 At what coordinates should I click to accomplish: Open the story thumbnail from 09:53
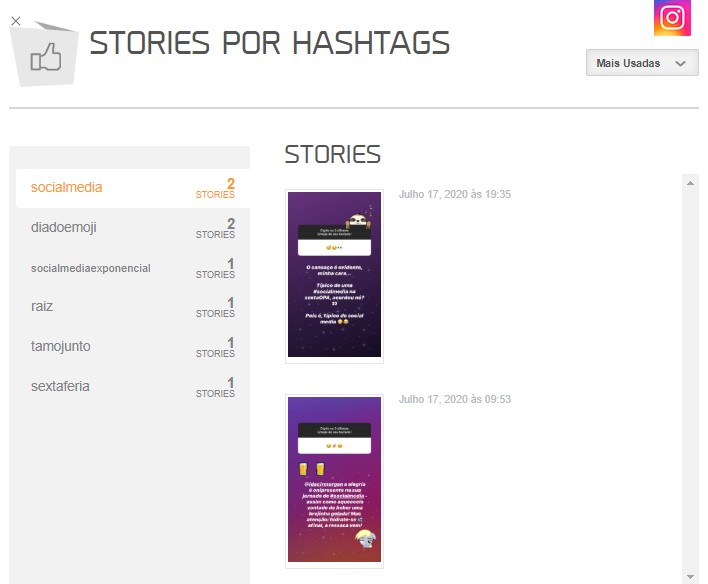point(334,481)
